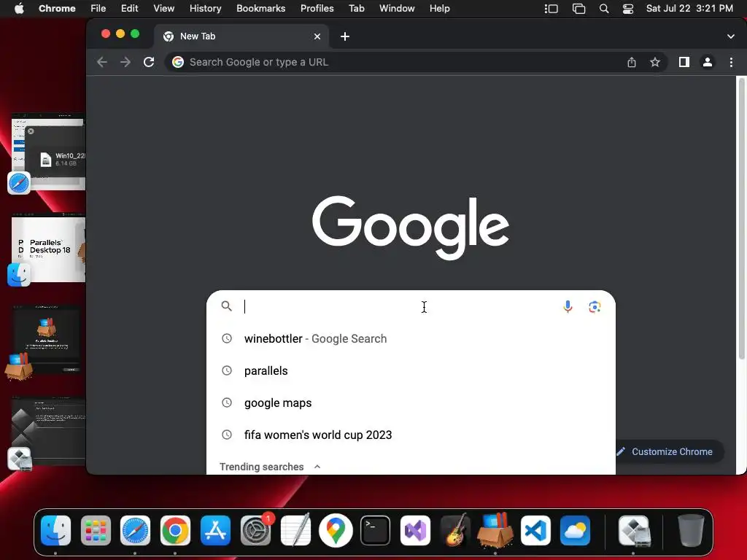Open the Chrome side panel
The image size is (747, 560).
tap(684, 62)
